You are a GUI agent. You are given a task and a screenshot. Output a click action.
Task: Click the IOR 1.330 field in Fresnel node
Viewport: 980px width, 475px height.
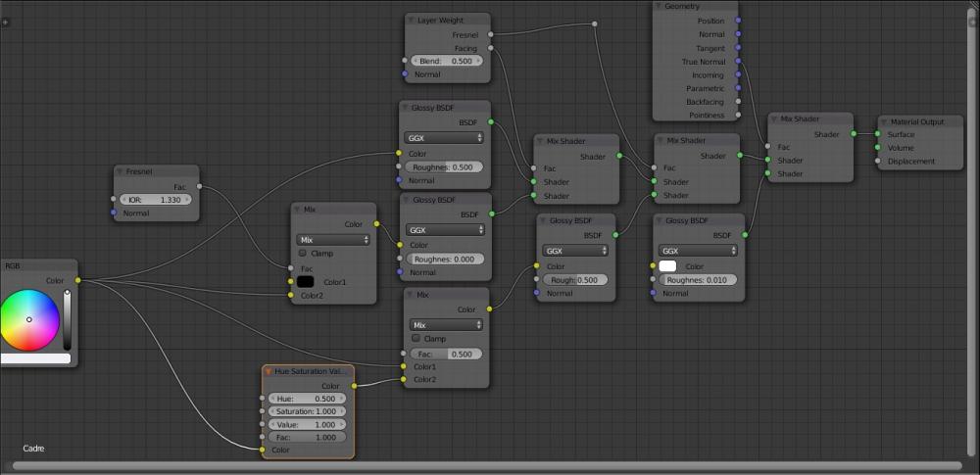coord(157,199)
